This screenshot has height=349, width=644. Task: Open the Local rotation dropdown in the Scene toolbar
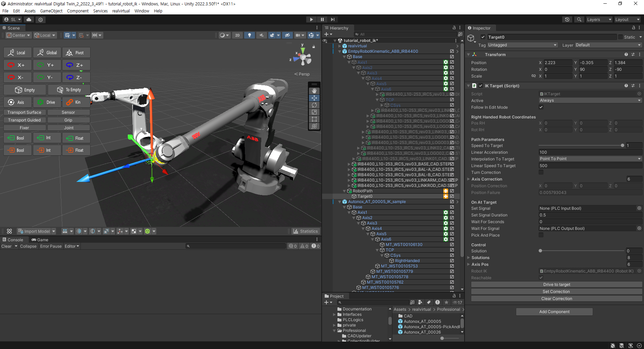coord(45,35)
